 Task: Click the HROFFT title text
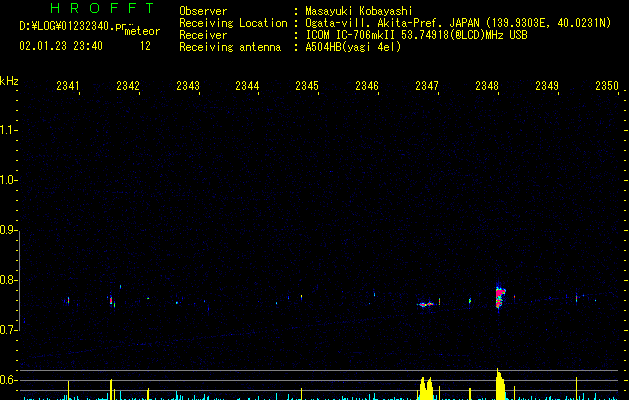(x=103, y=8)
